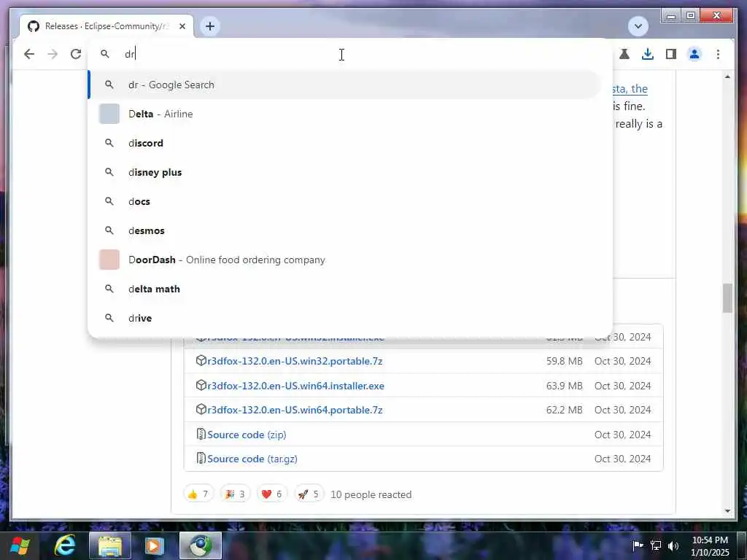747x560 pixels.
Task: Close the Releases Eclipse-Community tab
Action: pyautogui.click(x=182, y=26)
